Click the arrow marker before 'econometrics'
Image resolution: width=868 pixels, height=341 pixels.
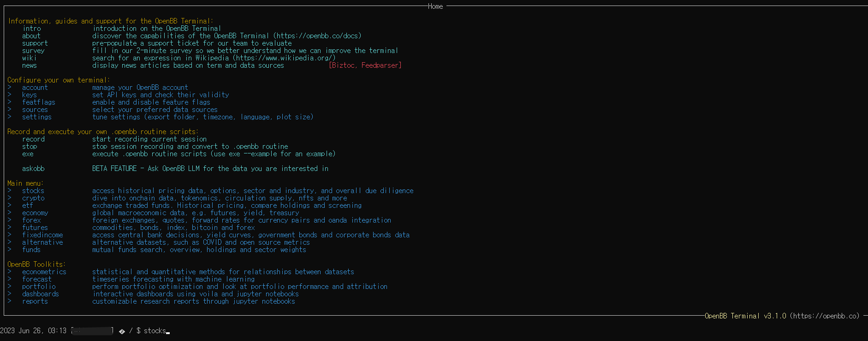pos(9,272)
